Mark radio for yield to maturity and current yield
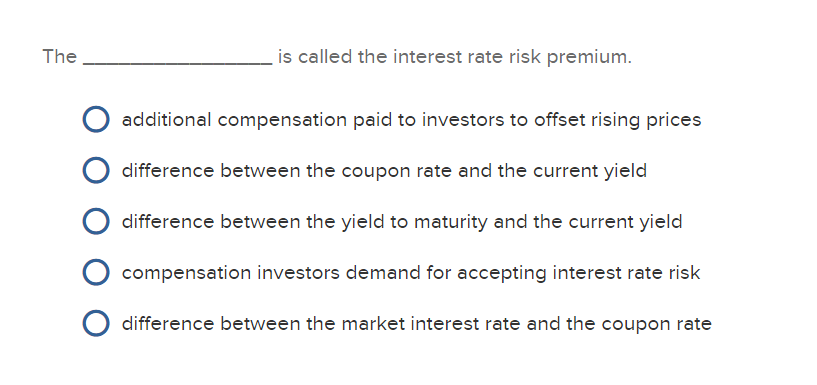This screenshot has height=385, width=817. 96,221
